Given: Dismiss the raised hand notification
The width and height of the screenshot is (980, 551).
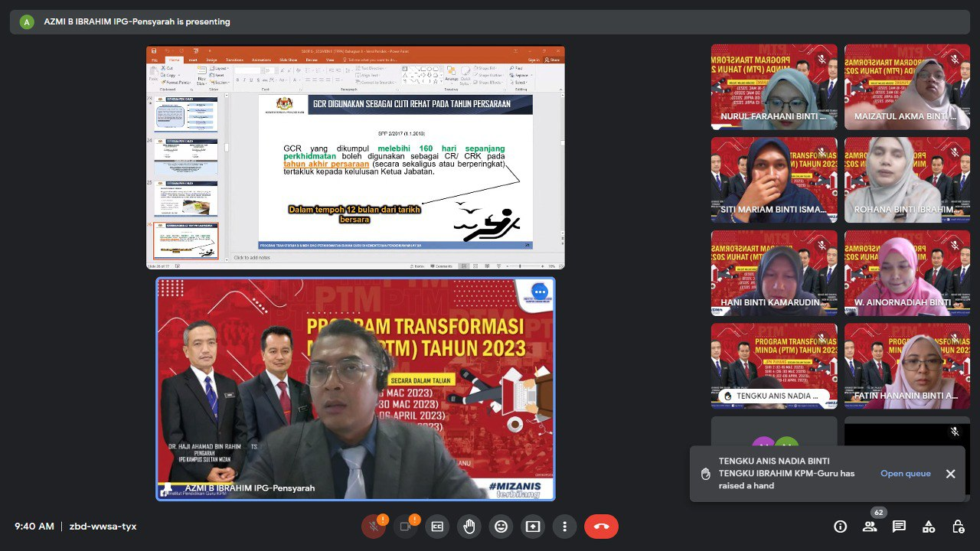Looking at the screenshot, I should coord(950,474).
